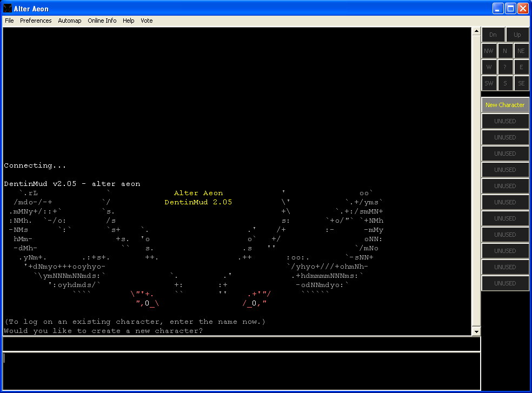Open the Online Info menu

[102, 21]
